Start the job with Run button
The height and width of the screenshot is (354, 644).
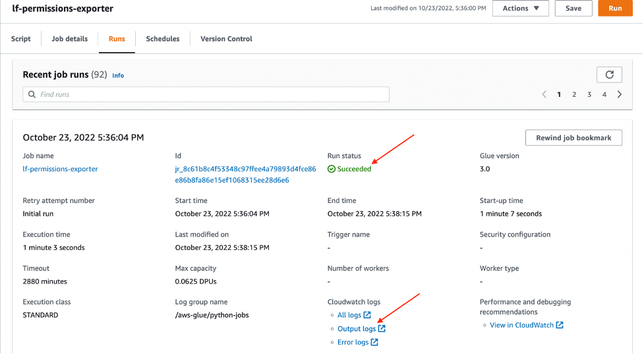(615, 8)
